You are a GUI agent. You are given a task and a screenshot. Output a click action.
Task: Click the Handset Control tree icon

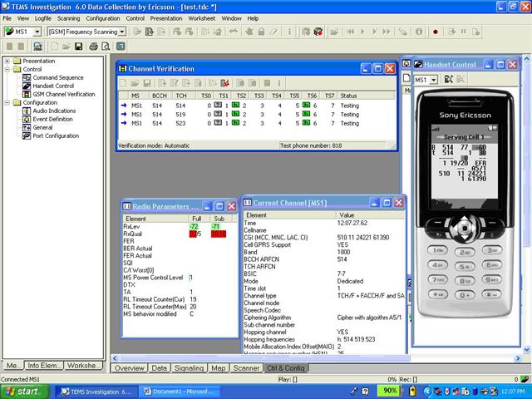coord(27,86)
